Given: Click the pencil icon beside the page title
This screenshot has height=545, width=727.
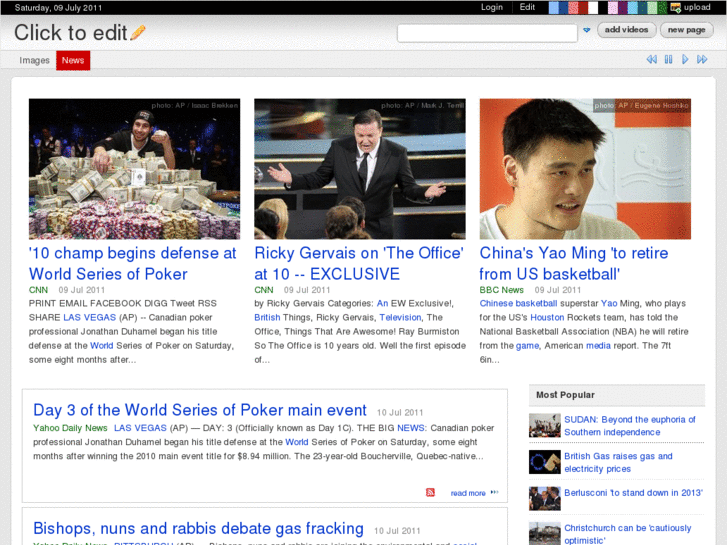Looking at the screenshot, I should coord(138,33).
